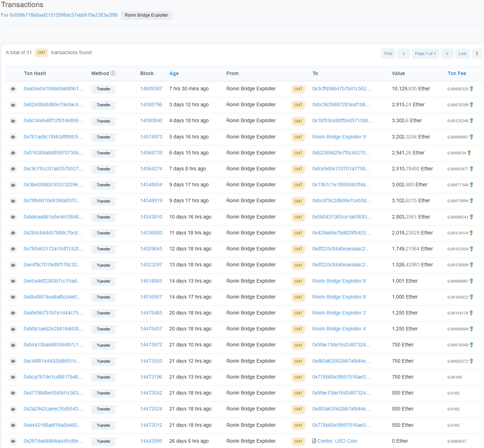Open the Ronin Bridge Exploiter 9 recipient address
This screenshot has width=484, height=448.
(x=339, y=137)
